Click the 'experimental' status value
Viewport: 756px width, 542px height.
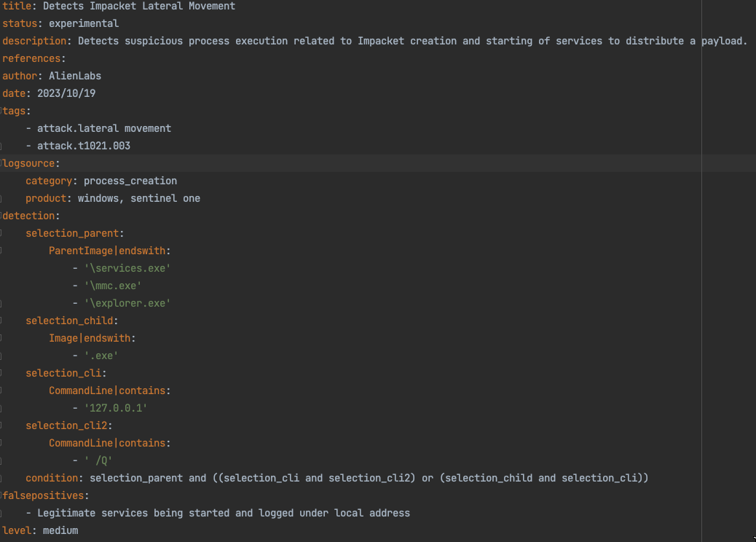[x=83, y=23]
